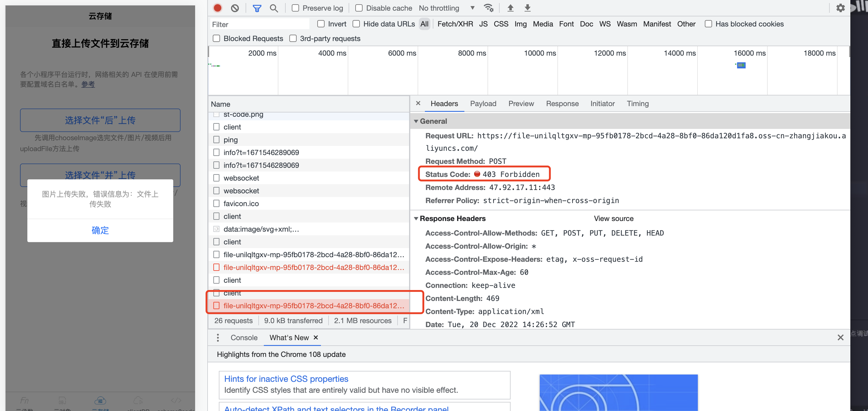Open Hints for inactive CSS properties link
Viewport: 868px width, 411px height.
pyautogui.click(x=286, y=379)
